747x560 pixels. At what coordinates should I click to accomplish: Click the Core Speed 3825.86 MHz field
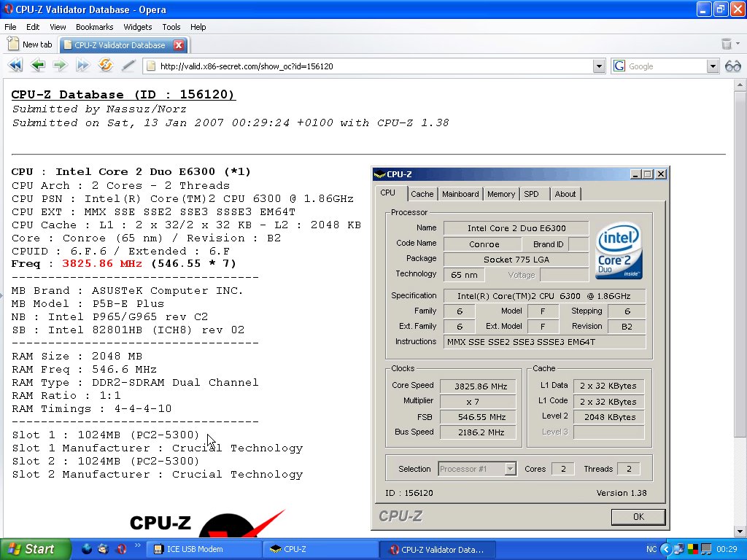pyautogui.click(x=478, y=386)
